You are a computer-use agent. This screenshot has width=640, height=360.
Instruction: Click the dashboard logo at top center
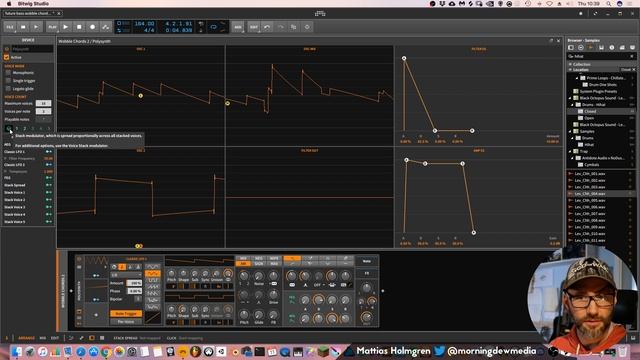pos(320,13)
